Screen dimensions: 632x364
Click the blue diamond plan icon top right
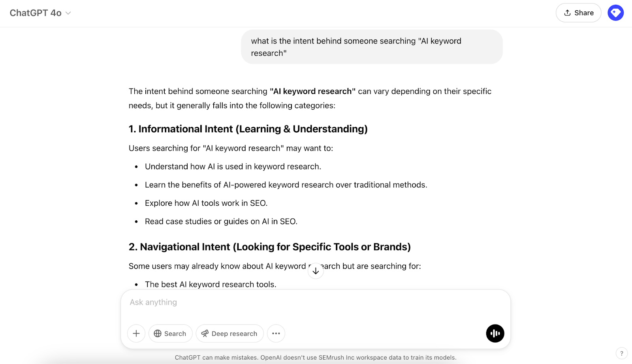pos(615,13)
